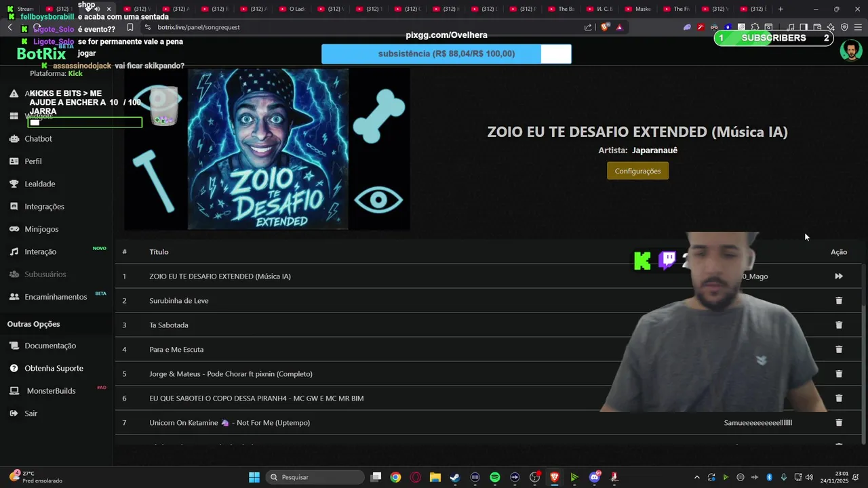Click the Documentação file icon
This screenshot has width=868, height=488.
tap(14, 346)
